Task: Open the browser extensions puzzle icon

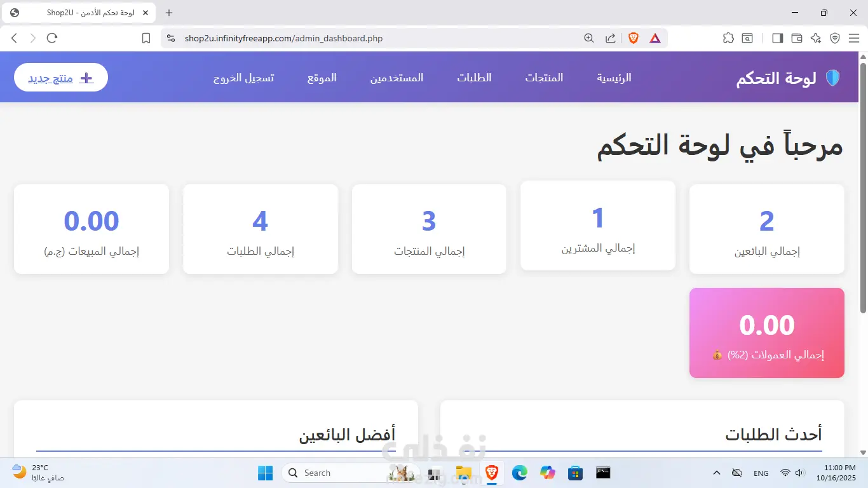Action: [729, 38]
